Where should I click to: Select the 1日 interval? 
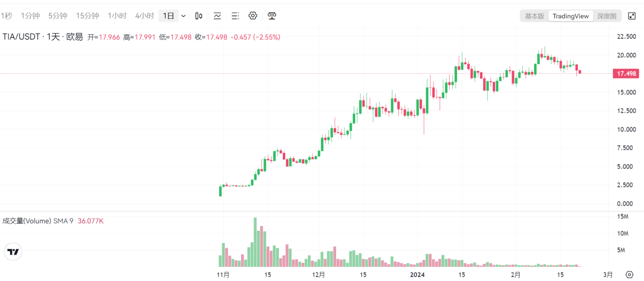point(168,16)
